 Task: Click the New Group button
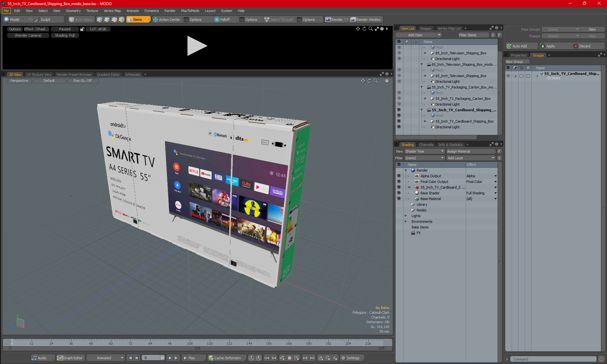click(x=517, y=62)
